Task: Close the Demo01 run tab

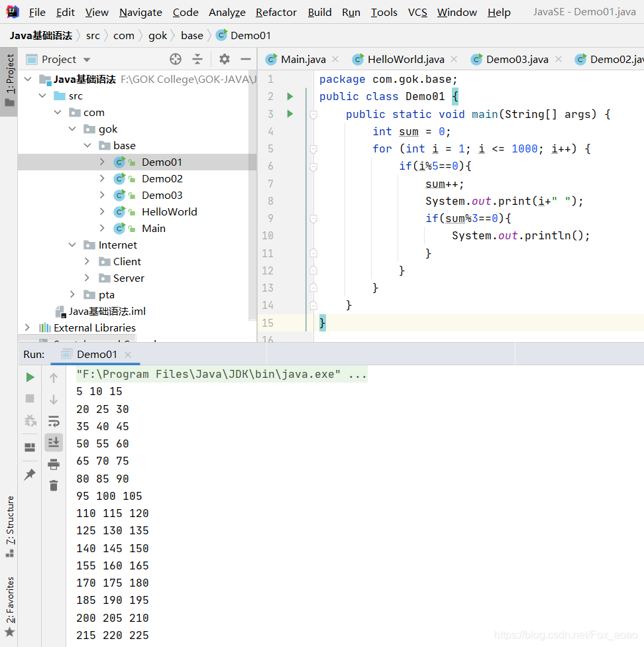Action: coord(128,355)
